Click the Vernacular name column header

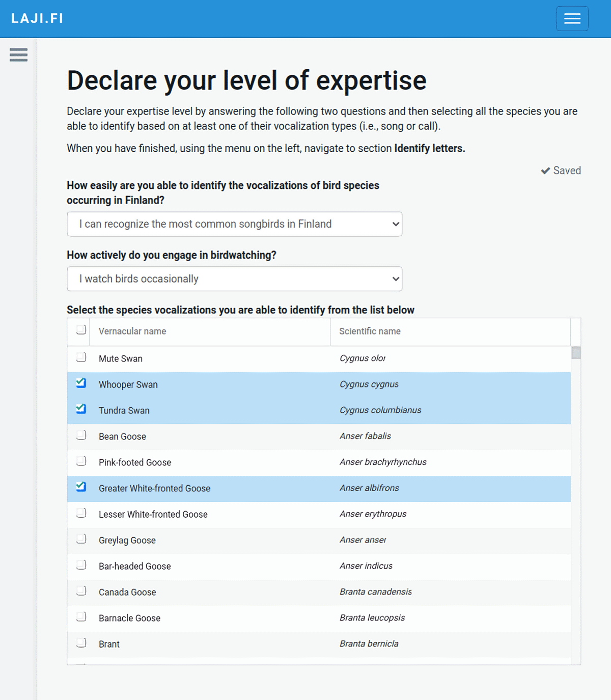(x=132, y=331)
